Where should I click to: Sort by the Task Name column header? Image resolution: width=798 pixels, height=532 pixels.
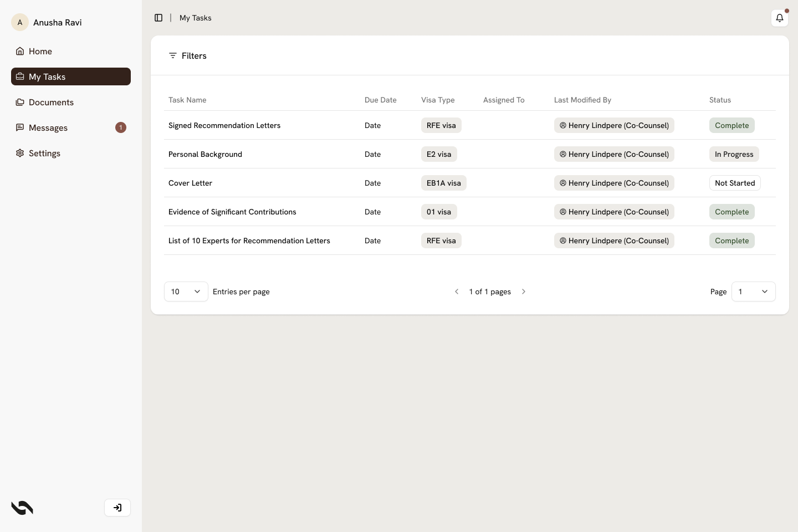[x=187, y=100]
